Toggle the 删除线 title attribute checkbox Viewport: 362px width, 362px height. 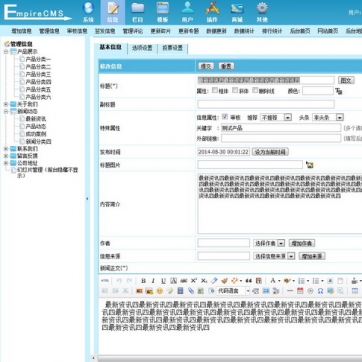tap(255, 90)
